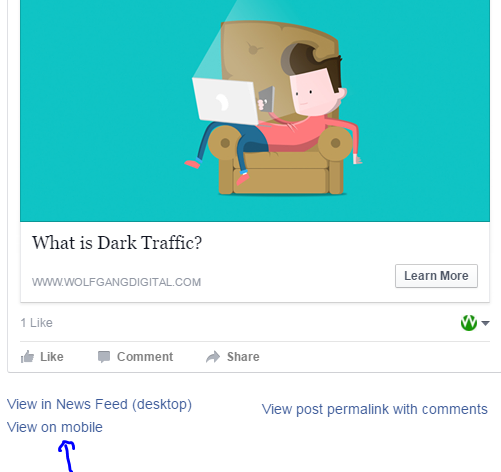The image size is (501, 472).
Task: Click the WWW.WOLFGANGDIGITAL.COM domain text
Action: 116,282
